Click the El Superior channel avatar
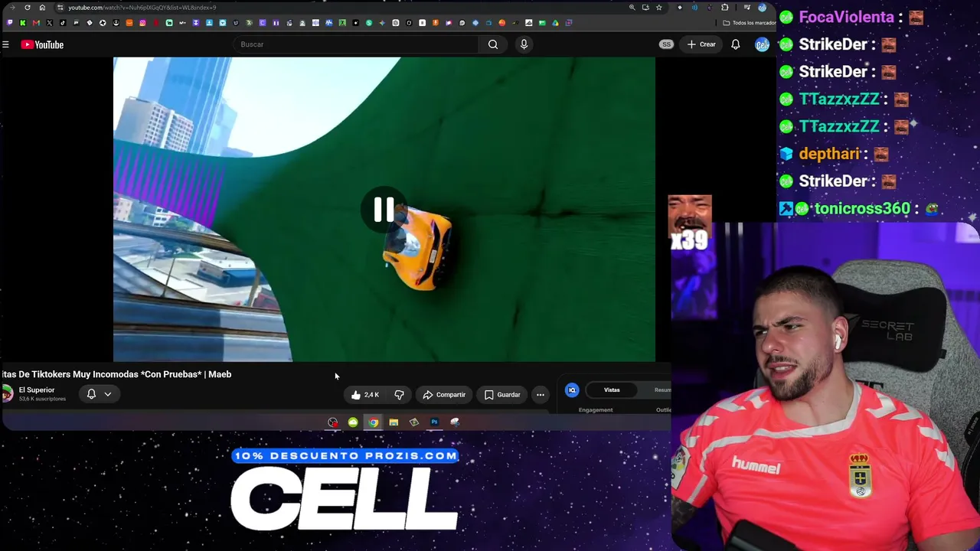This screenshot has width=980, height=551. [x=7, y=394]
